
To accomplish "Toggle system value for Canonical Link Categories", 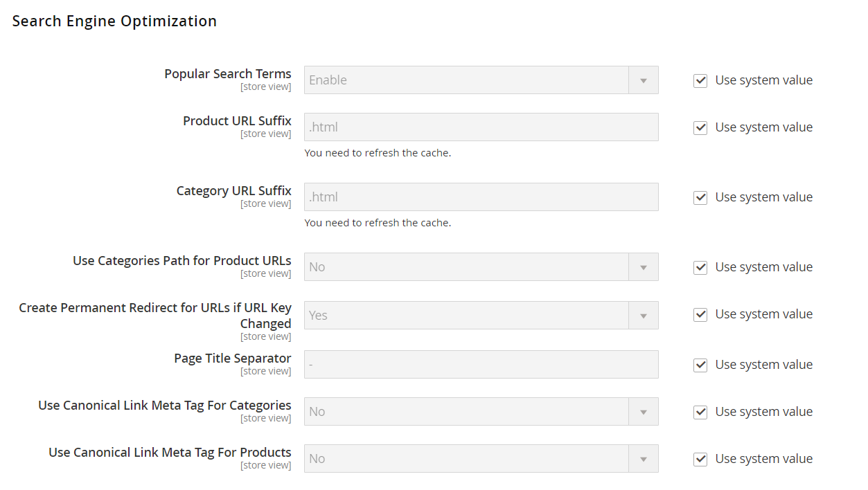I will pyautogui.click(x=700, y=412).
